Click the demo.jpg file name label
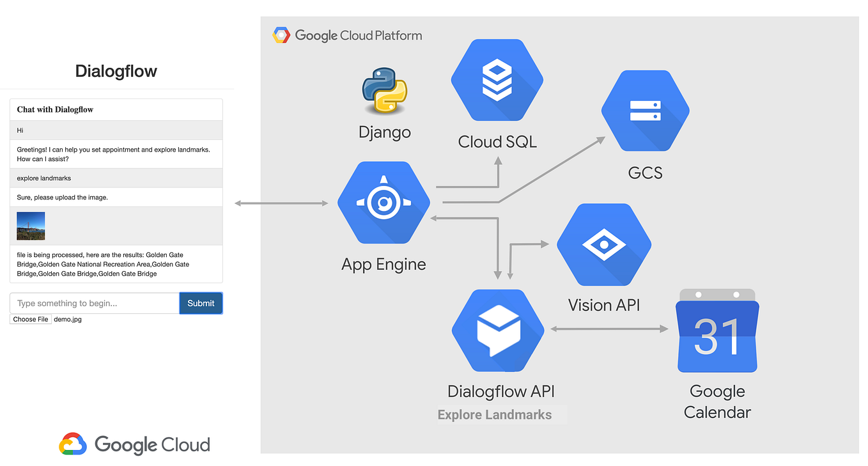Viewport: 868px width, 466px height. (67, 319)
